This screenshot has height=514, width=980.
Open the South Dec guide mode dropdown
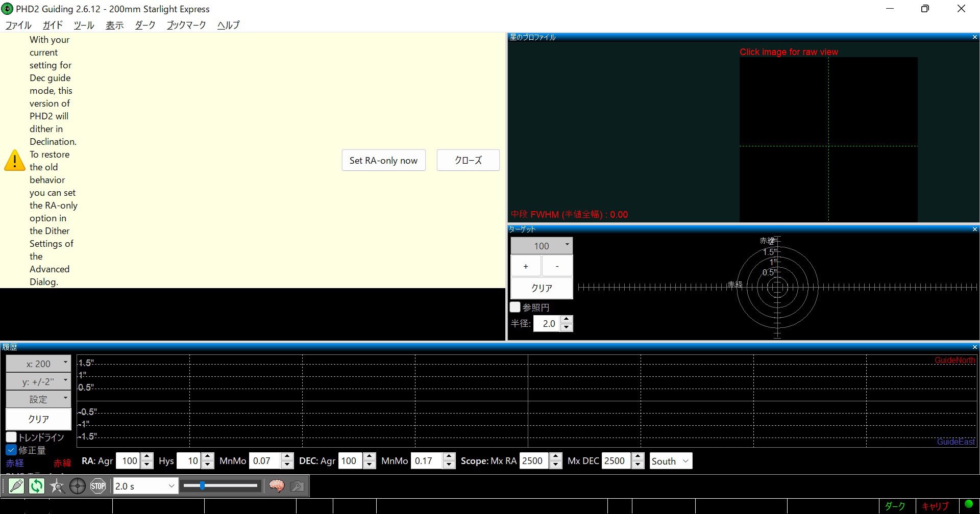pyautogui.click(x=671, y=461)
